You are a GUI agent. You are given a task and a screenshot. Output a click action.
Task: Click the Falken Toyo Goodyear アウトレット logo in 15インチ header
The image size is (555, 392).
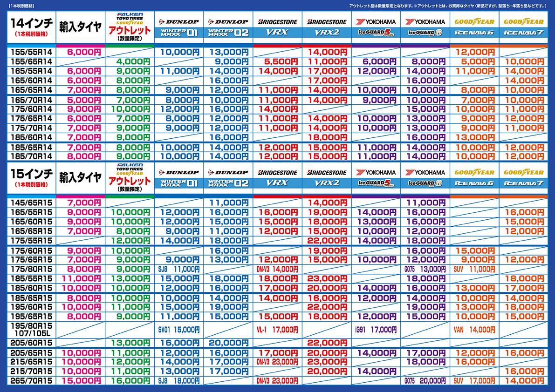[x=130, y=177]
